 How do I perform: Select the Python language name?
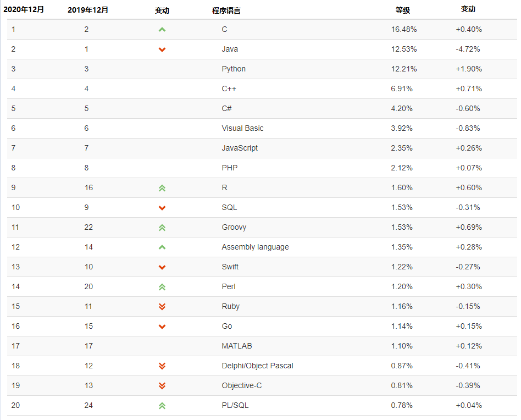click(x=234, y=69)
